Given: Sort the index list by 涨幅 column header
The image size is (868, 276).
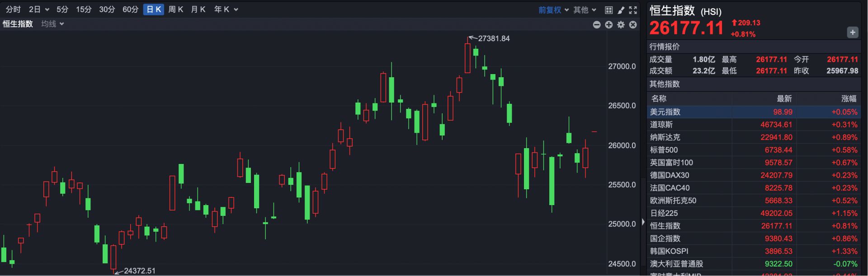Looking at the screenshot, I should [x=849, y=98].
